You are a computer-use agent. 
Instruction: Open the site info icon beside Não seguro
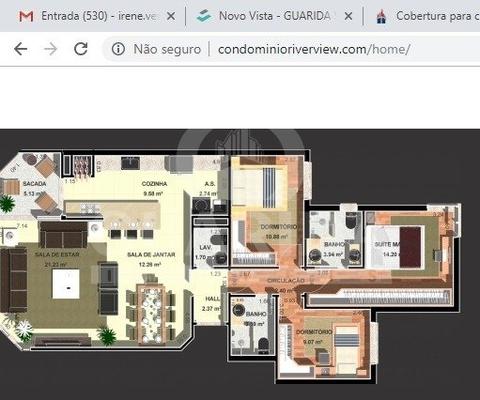(x=118, y=49)
